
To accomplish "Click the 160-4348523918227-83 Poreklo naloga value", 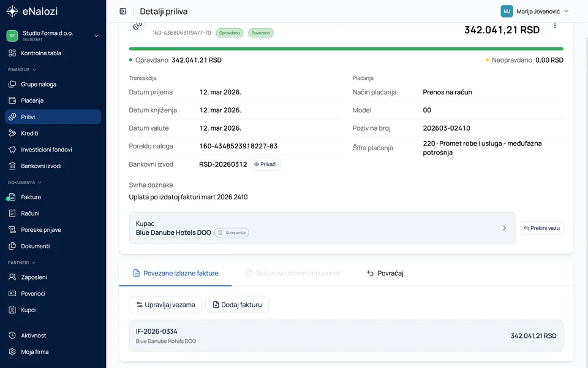I will (x=238, y=146).
